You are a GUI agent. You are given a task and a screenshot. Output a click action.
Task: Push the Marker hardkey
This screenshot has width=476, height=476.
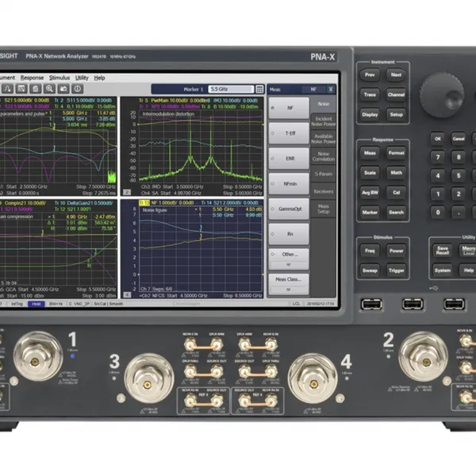(370, 213)
